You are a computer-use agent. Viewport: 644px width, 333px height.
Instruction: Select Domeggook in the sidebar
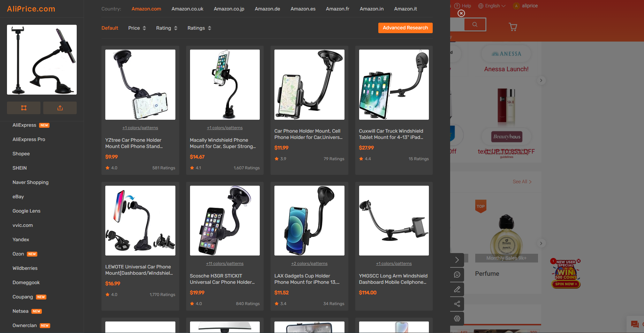(x=26, y=282)
